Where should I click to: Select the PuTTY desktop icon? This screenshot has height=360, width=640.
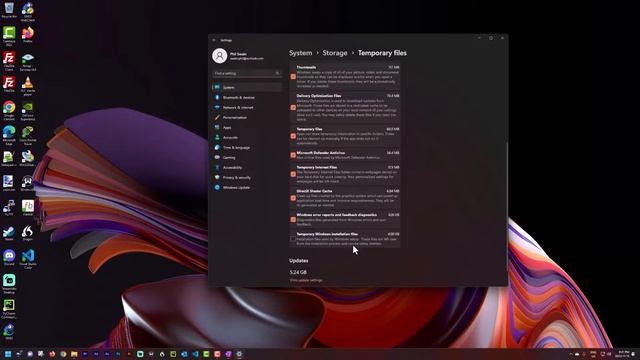coord(9,207)
